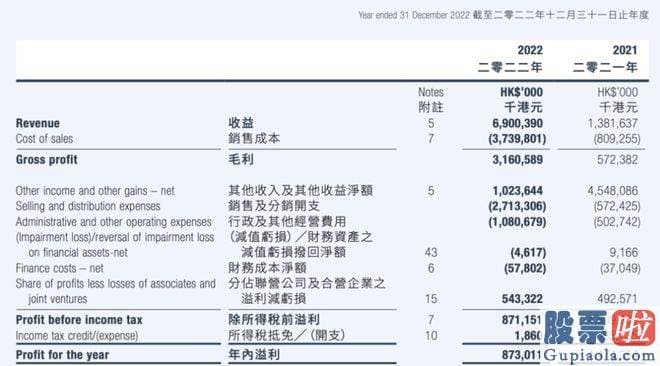Click administrative expenses value (1,080,679)
The width and height of the screenshot is (660, 366).
517,222
